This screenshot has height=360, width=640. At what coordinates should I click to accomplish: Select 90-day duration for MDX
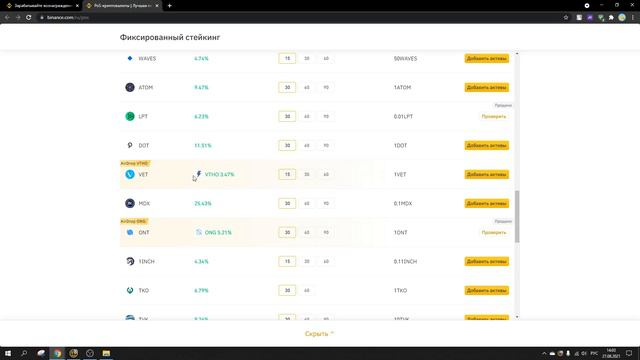(326, 203)
